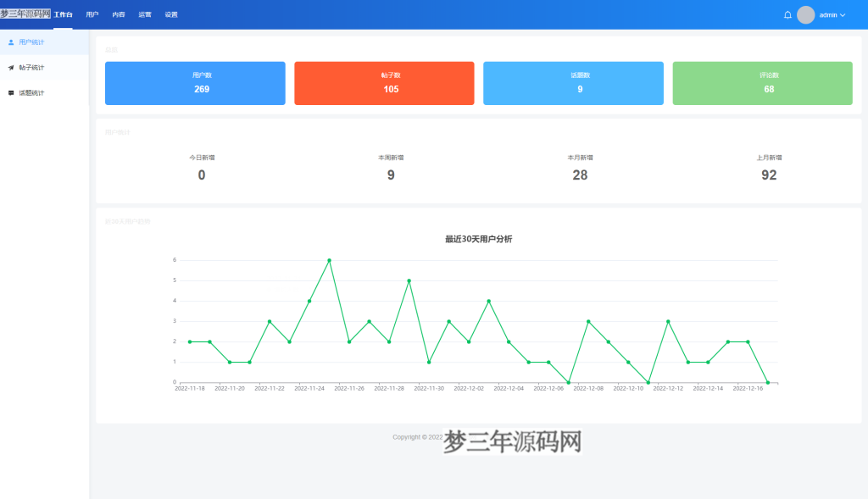The width and height of the screenshot is (868, 499).
Task: Expand the chevron next to admin
Action: 844,14
